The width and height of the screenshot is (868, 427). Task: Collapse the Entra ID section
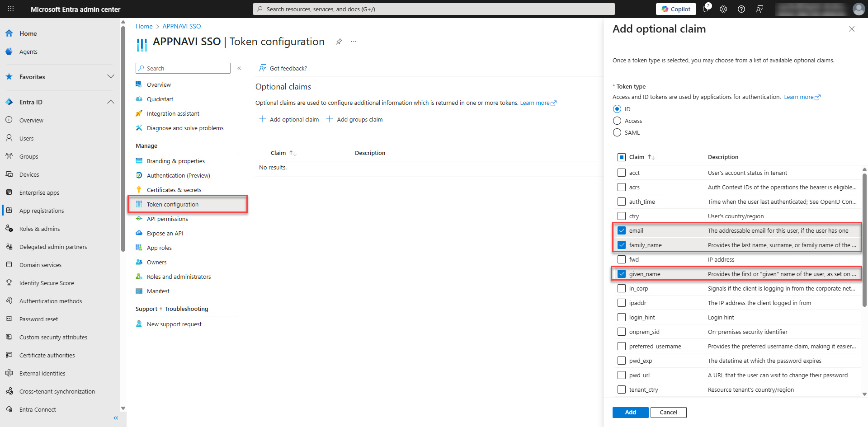click(x=110, y=102)
